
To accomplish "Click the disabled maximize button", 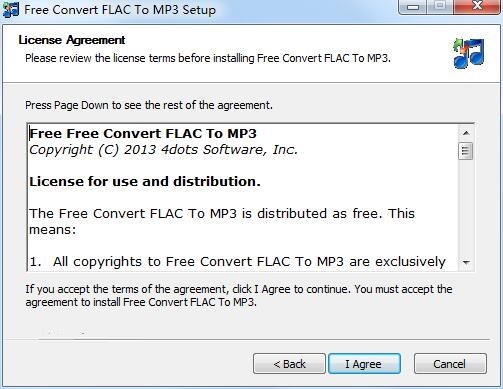I will (x=440, y=7).
